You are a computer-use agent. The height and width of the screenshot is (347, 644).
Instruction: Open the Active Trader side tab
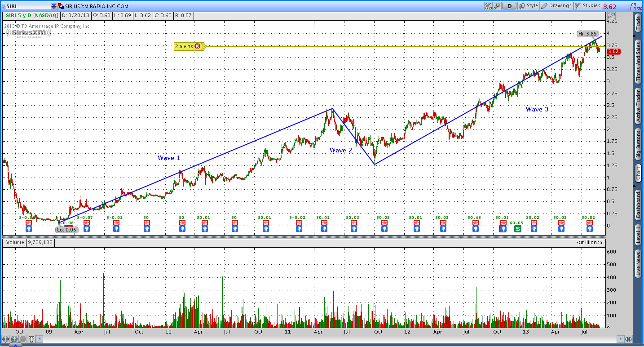(x=638, y=106)
